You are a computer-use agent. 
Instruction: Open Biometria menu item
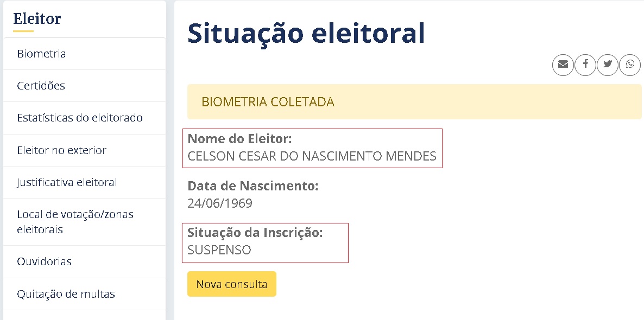point(41,54)
